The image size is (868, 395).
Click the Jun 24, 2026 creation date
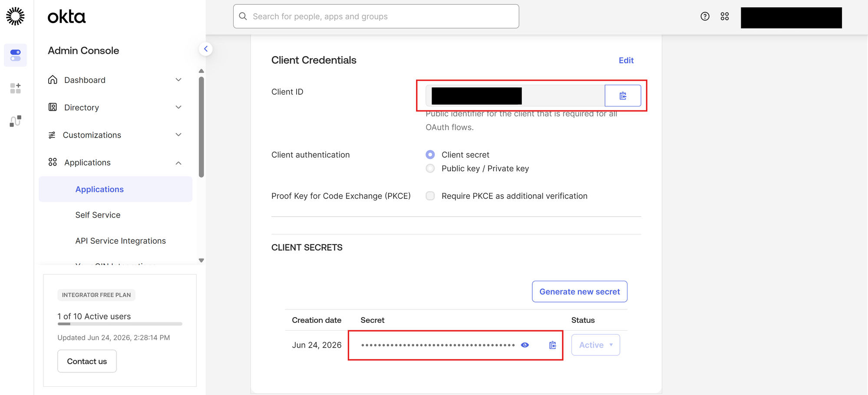point(317,345)
